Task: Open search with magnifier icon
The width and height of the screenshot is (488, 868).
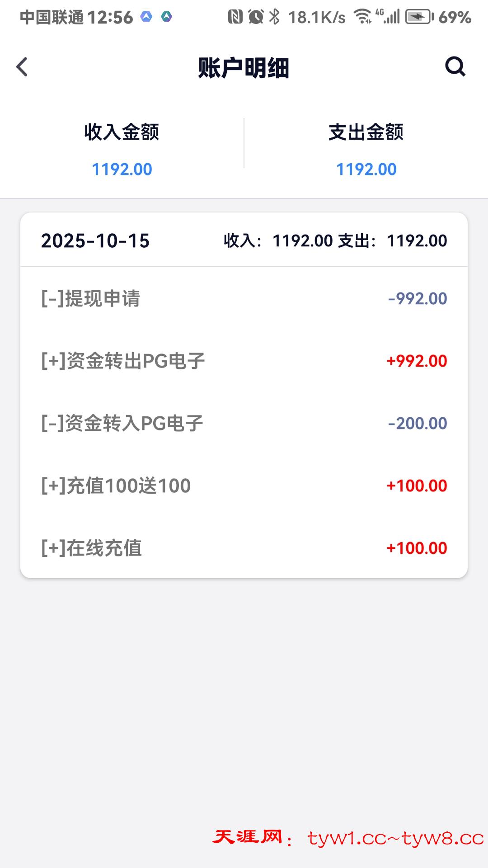Action: coord(455,67)
